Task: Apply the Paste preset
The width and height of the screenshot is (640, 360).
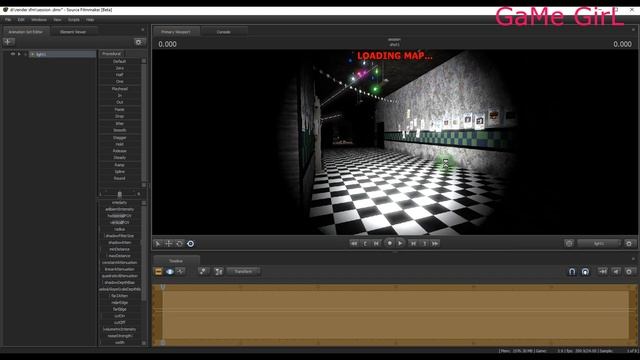Action: click(x=120, y=109)
